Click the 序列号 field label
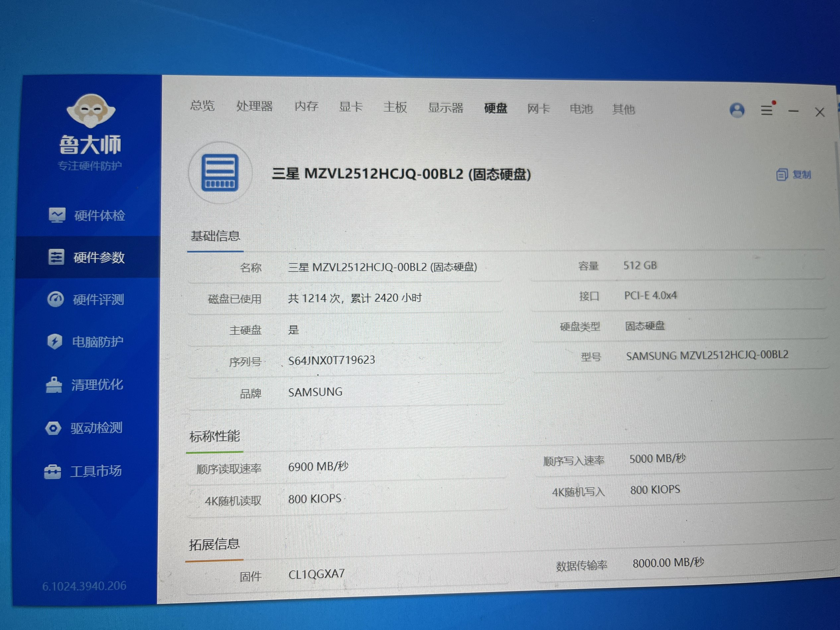The width and height of the screenshot is (840, 630). [x=245, y=362]
